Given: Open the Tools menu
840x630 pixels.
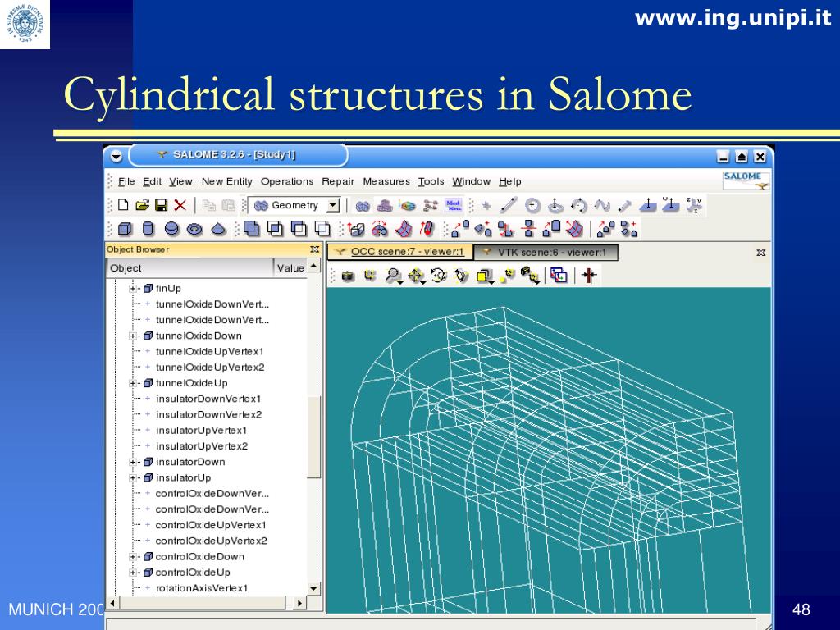Looking at the screenshot, I should click(x=431, y=181).
